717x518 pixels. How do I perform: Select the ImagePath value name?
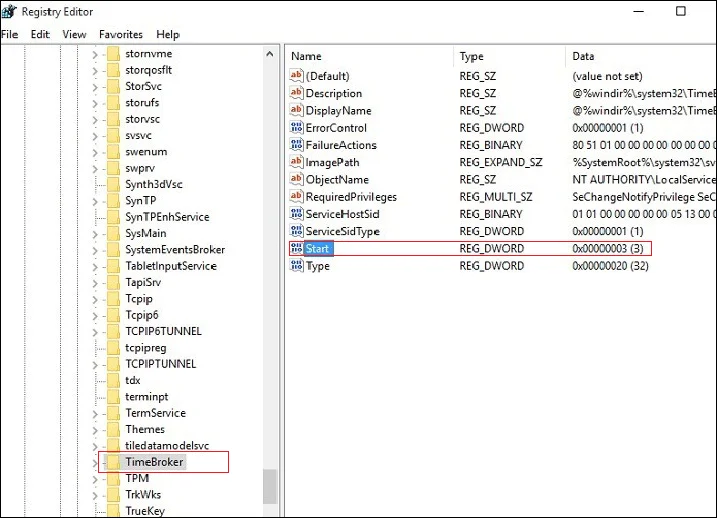(332, 162)
